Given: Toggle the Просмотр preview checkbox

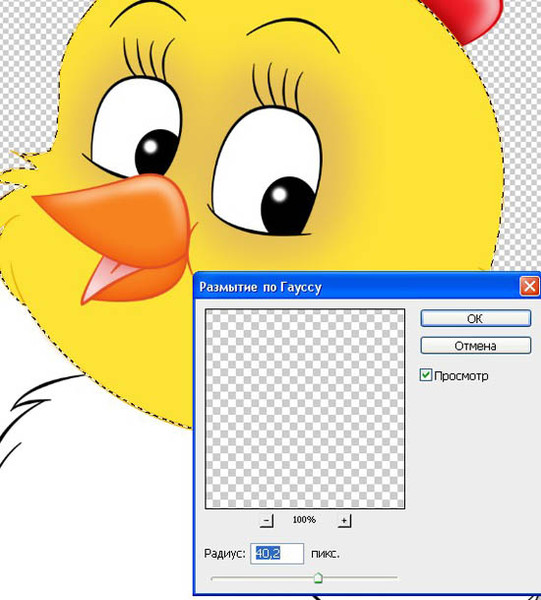Looking at the screenshot, I should (425, 375).
